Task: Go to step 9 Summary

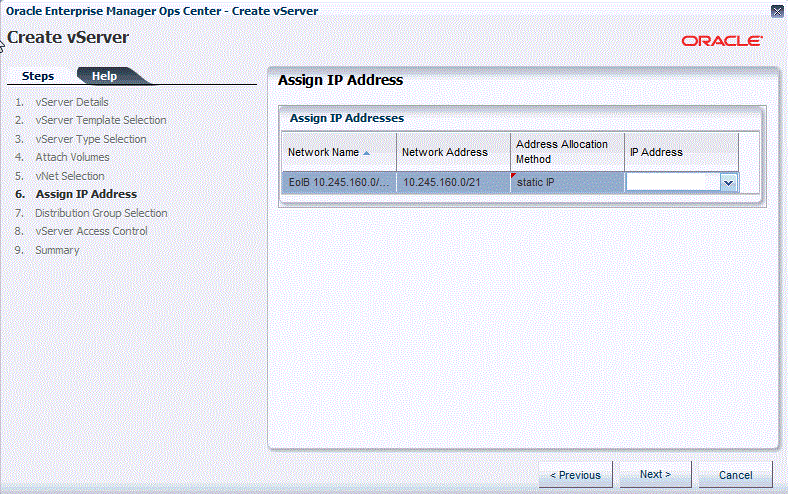Action: (x=57, y=250)
